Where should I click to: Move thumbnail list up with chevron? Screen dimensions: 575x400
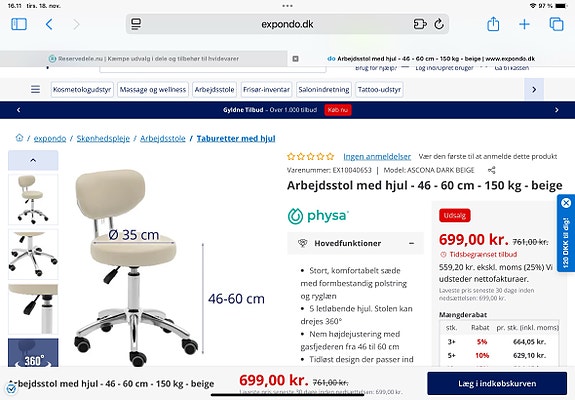tap(33, 160)
